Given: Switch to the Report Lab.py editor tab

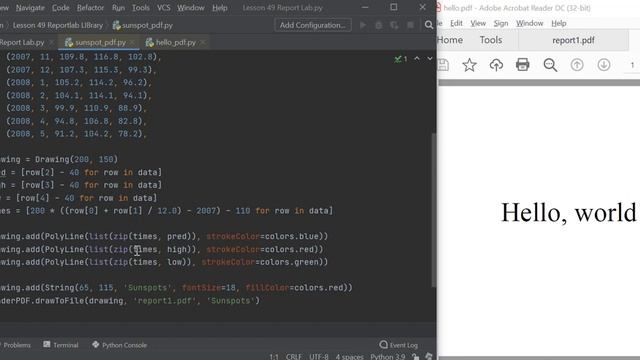Looking at the screenshot, I should [22, 42].
